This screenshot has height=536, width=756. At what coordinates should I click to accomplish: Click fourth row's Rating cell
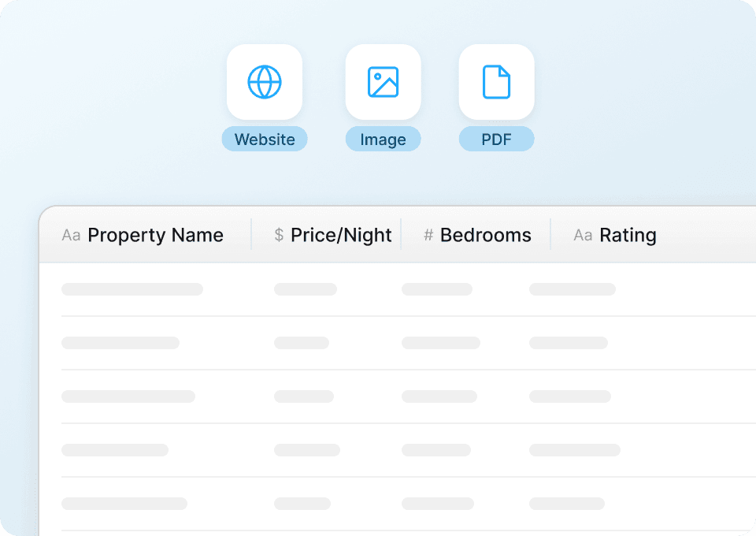coord(575,450)
